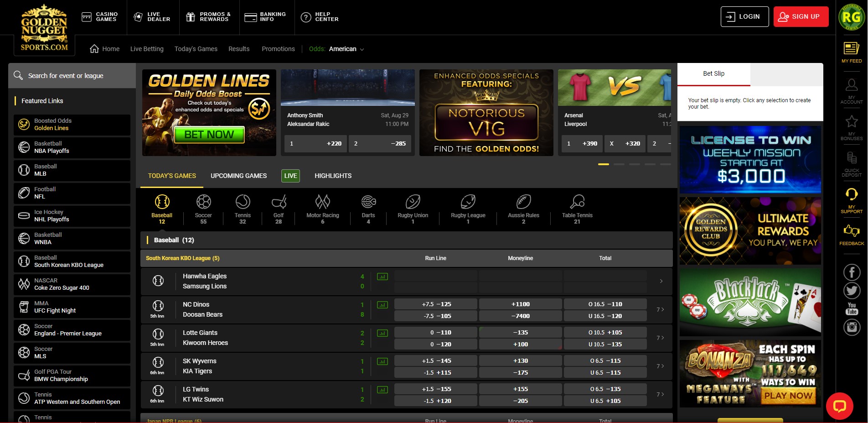Switch to Today's Games tab
The image size is (868, 423).
point(172,176)
